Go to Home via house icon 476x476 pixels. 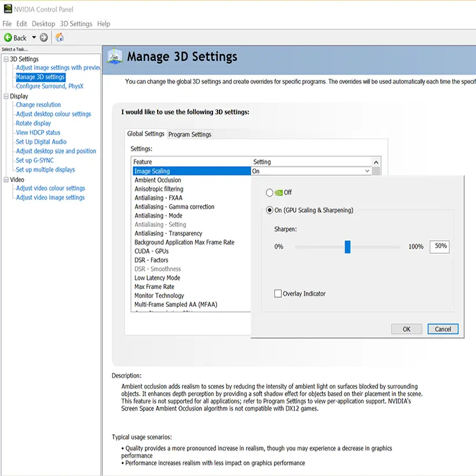(59, 38)
